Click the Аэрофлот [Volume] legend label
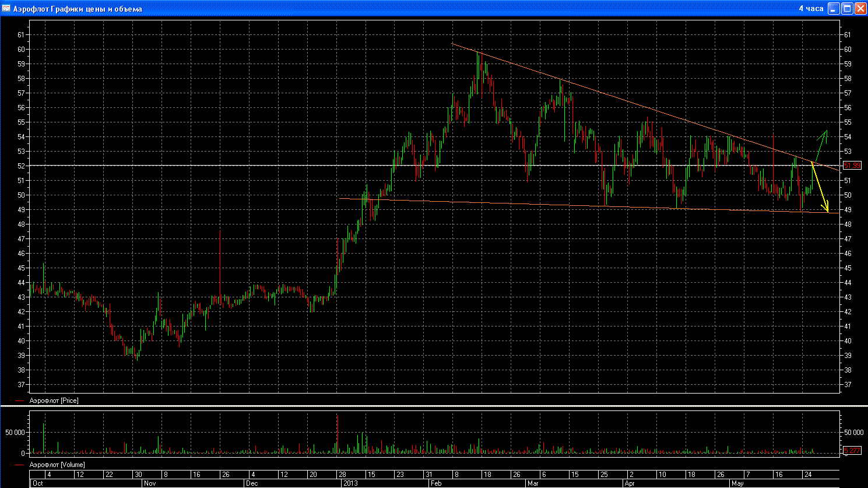The height and width of the screenshot is (488, 868). tap(57, 465)
